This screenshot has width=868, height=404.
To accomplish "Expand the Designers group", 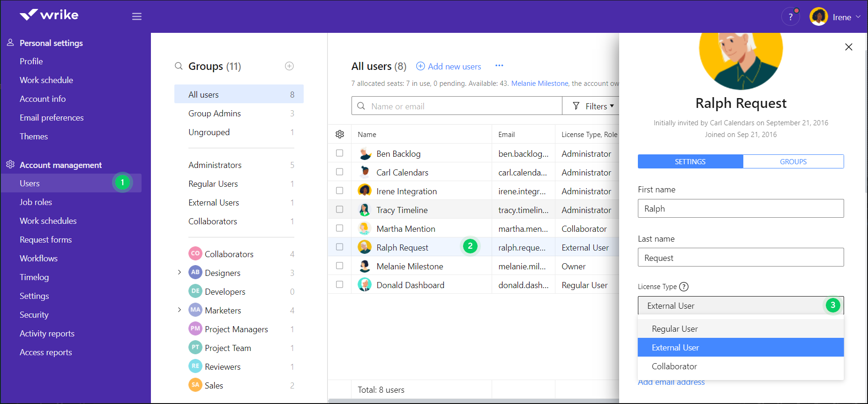I will tap(179, 272).
